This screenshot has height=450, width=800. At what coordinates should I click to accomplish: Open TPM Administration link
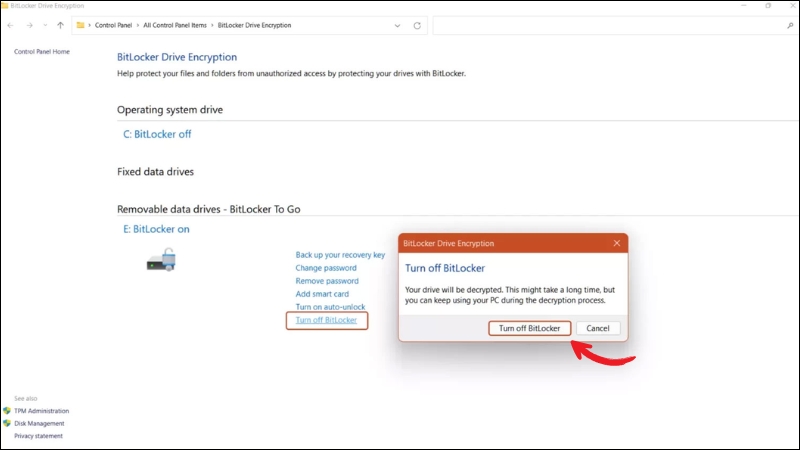pyautogui.click(x=41, y=411)
